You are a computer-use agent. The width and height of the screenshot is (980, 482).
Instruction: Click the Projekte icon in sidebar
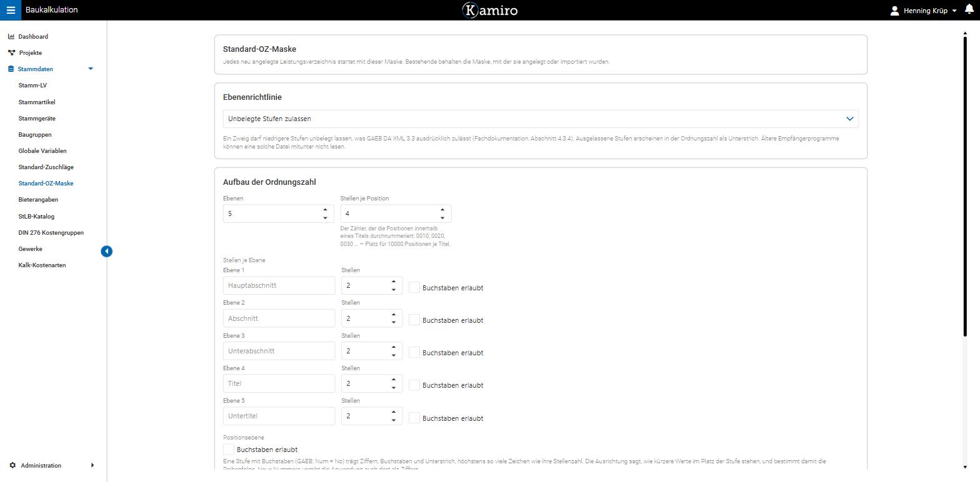[11, 52]
